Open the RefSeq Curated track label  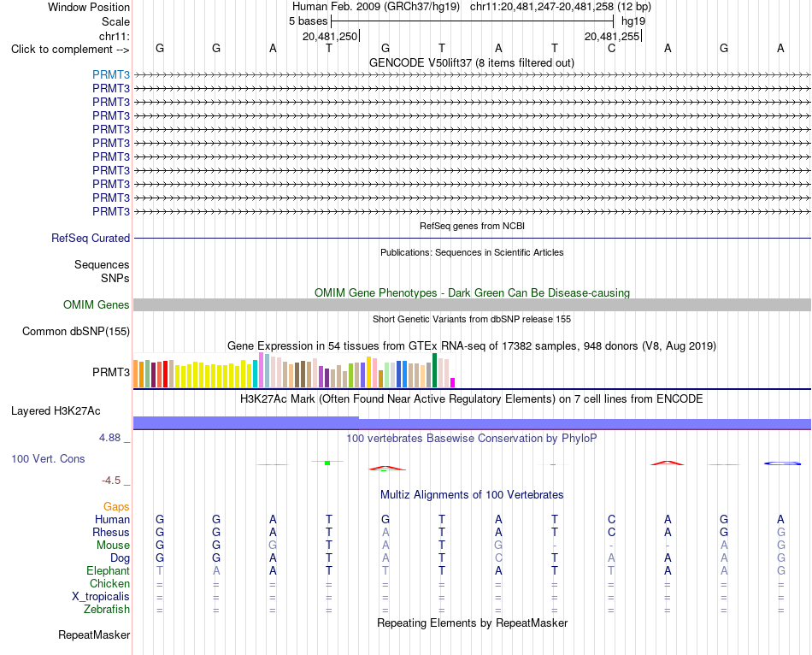tap(91, 238)
